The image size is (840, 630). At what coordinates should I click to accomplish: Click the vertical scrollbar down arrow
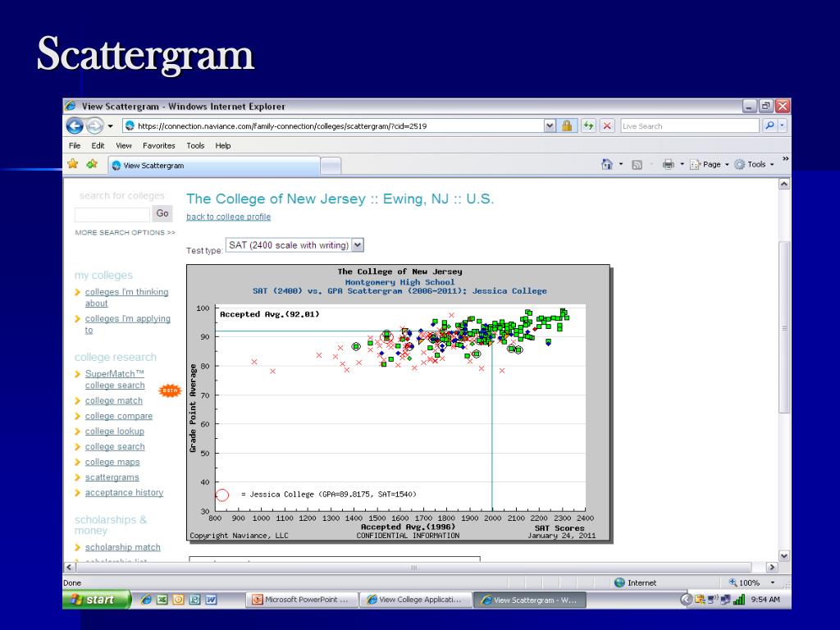(x=783, y=556)
